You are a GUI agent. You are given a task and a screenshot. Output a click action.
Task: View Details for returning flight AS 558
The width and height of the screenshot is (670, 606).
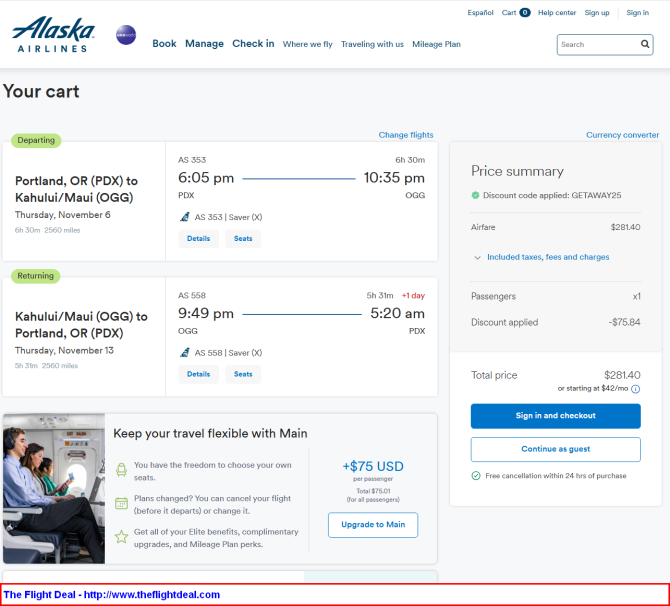pyautogui.click(x=199, y=374)
